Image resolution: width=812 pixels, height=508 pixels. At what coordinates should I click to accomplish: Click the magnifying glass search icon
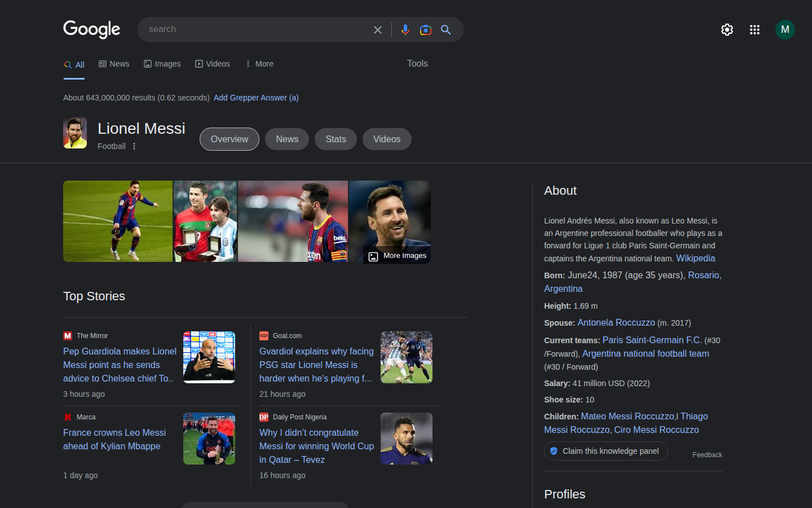click(446, 30)
